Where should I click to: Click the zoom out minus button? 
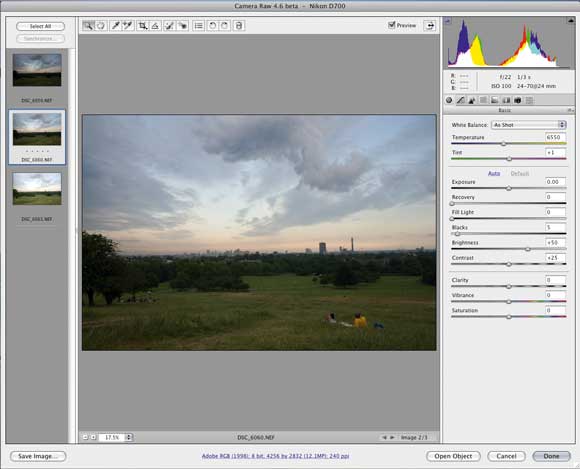click(x=85, y=437)
